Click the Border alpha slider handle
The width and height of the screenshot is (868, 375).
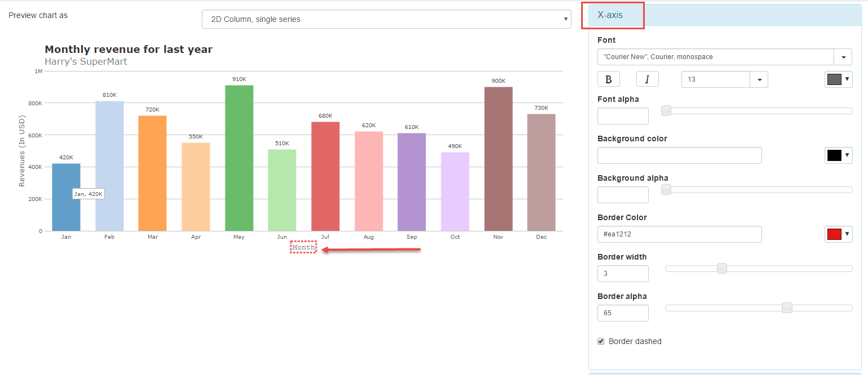point(787,308)
